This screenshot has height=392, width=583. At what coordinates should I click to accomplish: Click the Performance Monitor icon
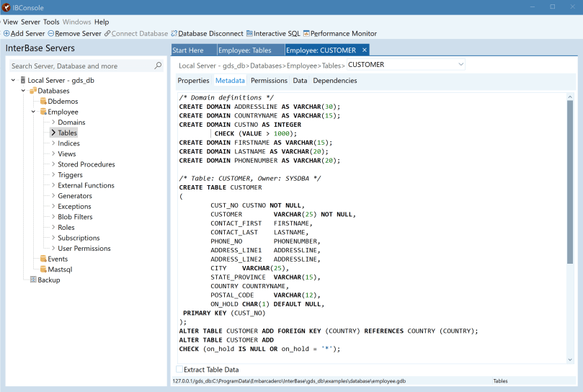[x=306, y=33]
